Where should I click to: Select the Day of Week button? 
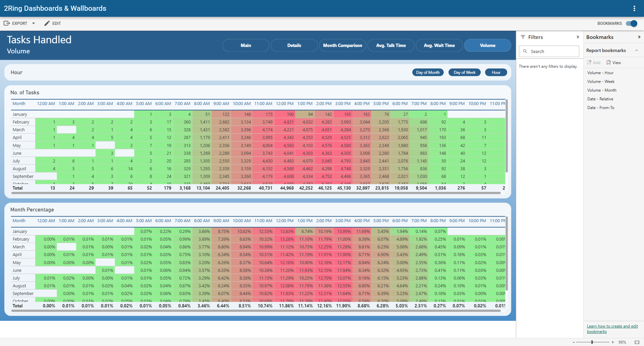(465, 72)
